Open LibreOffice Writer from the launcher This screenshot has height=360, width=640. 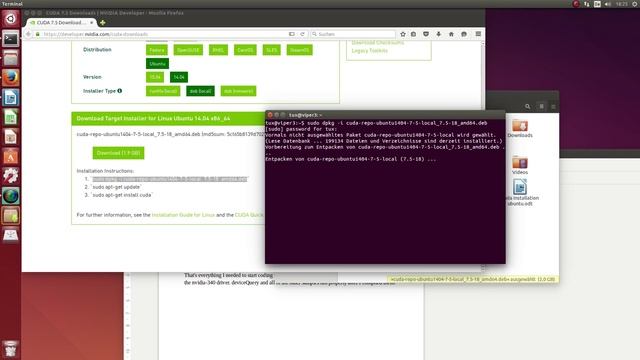coord(10,98)
